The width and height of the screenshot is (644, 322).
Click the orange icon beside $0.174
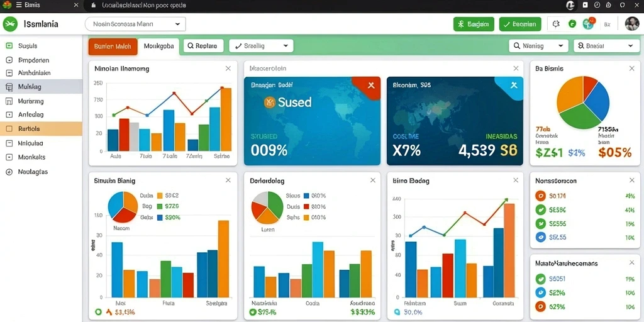541,196
